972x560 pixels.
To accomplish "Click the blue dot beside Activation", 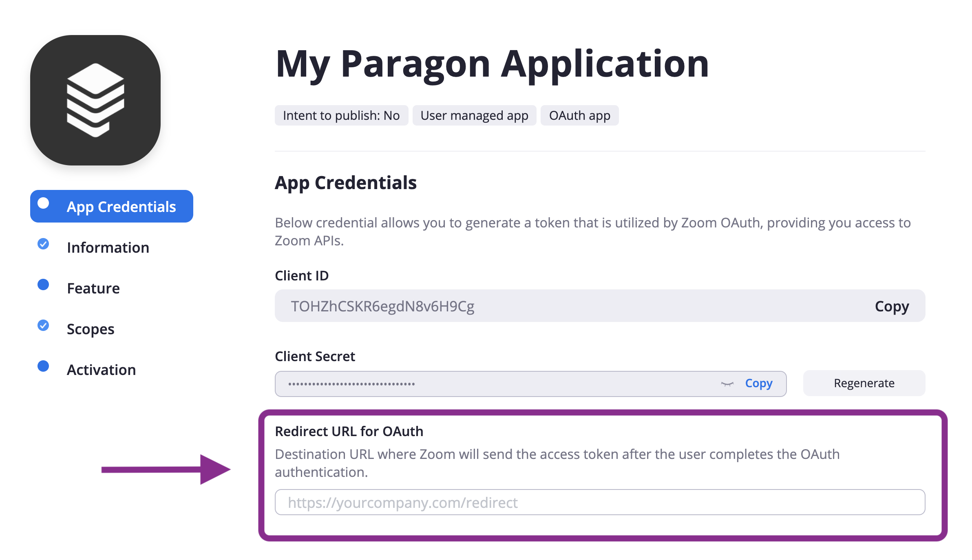I will (43, 366).
